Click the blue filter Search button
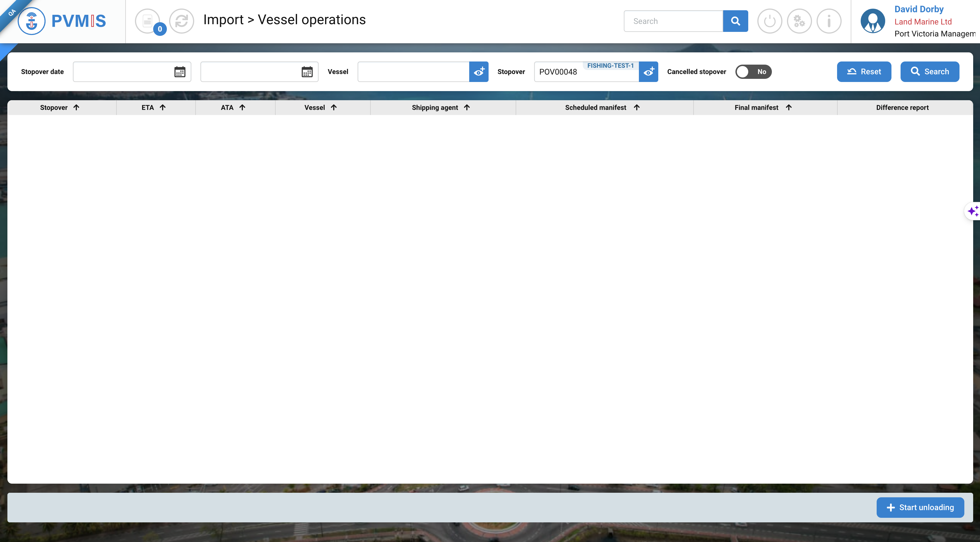 click(929, 71)
